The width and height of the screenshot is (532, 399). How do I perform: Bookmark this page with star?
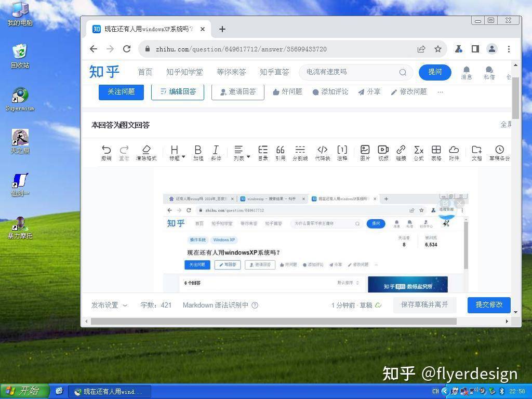[x=438, y=49]
